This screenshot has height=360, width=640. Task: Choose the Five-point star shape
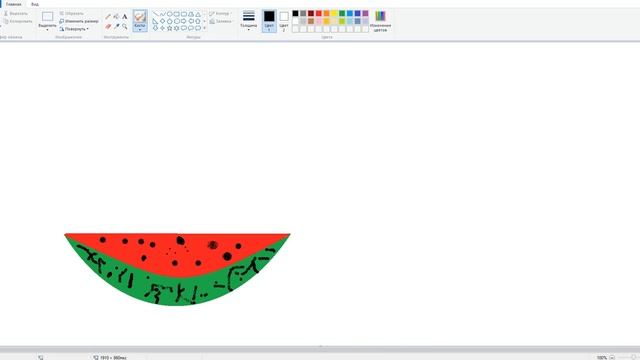tap(169, 28)
